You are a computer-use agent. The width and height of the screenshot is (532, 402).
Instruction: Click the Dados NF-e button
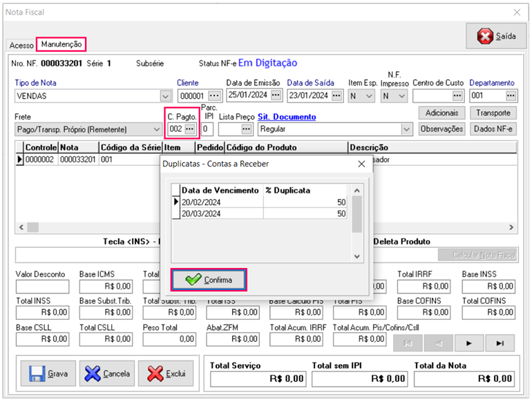coord(492,128)
